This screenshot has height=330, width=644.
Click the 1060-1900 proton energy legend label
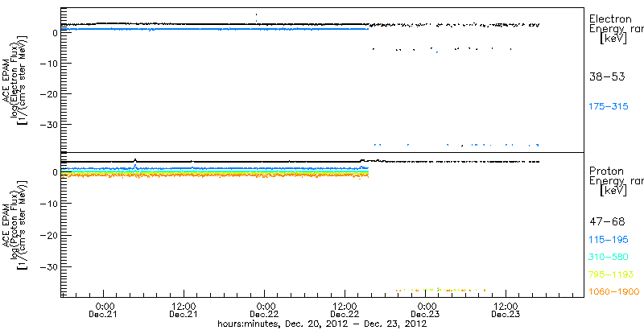(x=614, y=292)
